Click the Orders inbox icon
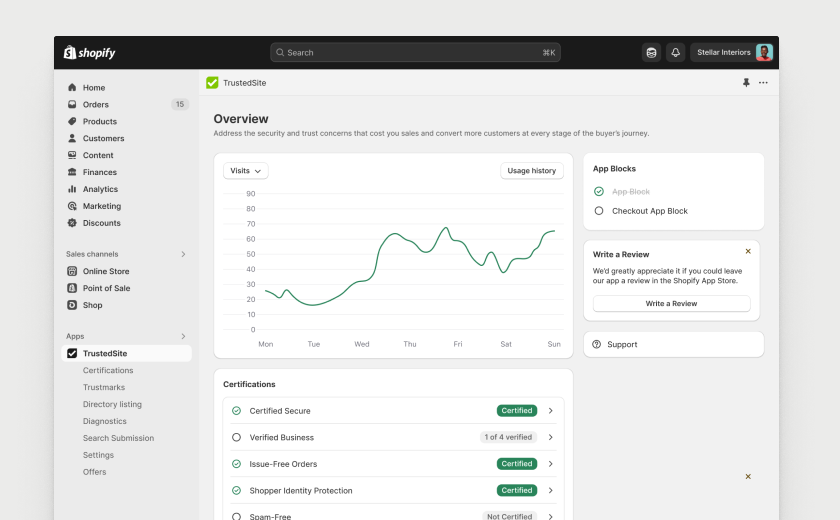 pyautogui.click(x=72, y=104)
